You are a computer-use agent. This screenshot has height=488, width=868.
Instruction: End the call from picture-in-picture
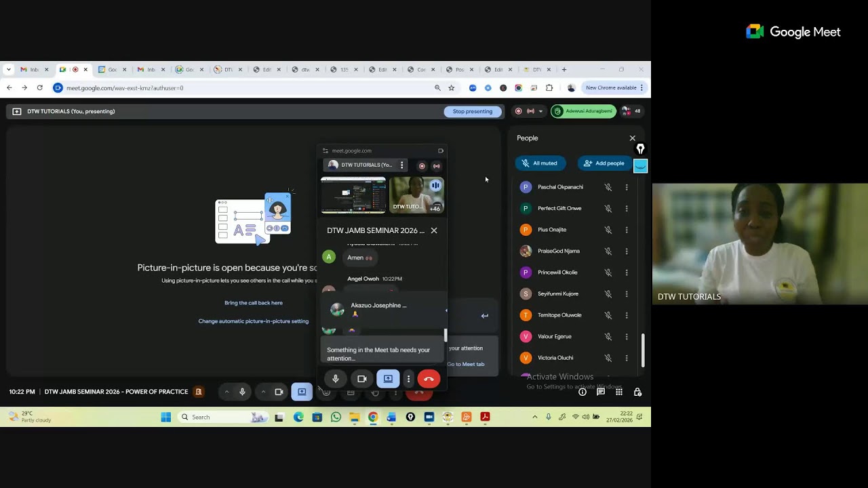coord(429,379)
